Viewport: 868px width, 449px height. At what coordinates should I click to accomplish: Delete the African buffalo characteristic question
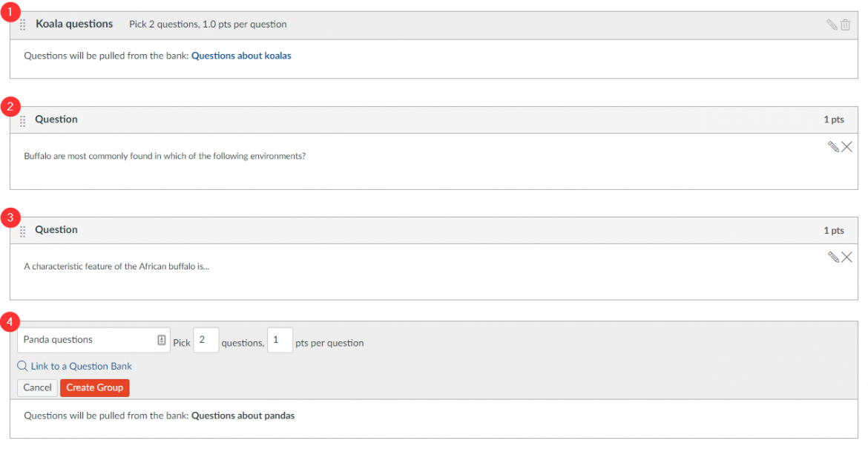pyautogui.click(x=847, y=257)
